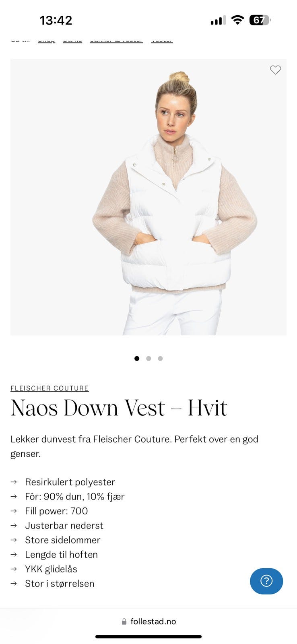The height and width of the screenshot is (644, 297).
Task: Open the blue help question mark button
Action: [266, 581]
